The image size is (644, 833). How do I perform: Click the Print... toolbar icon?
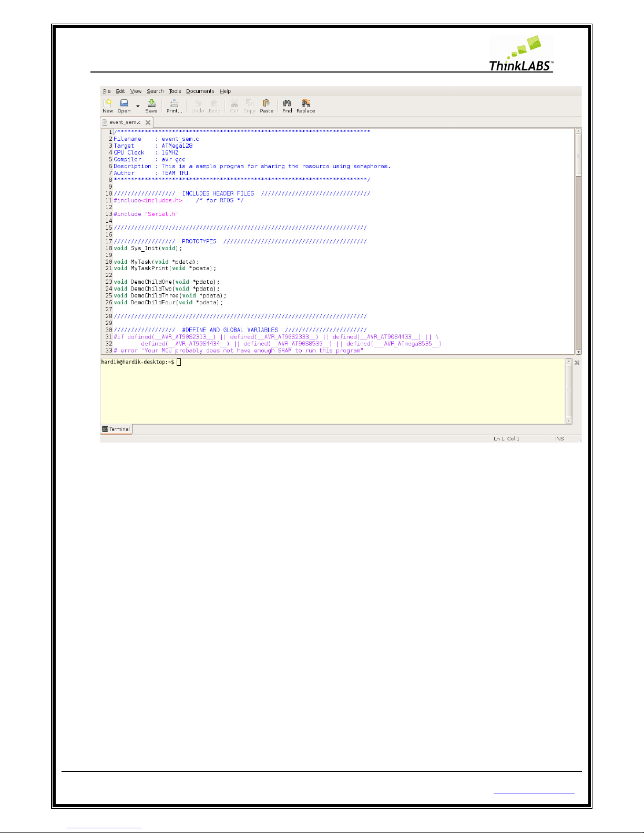(174, 106)
